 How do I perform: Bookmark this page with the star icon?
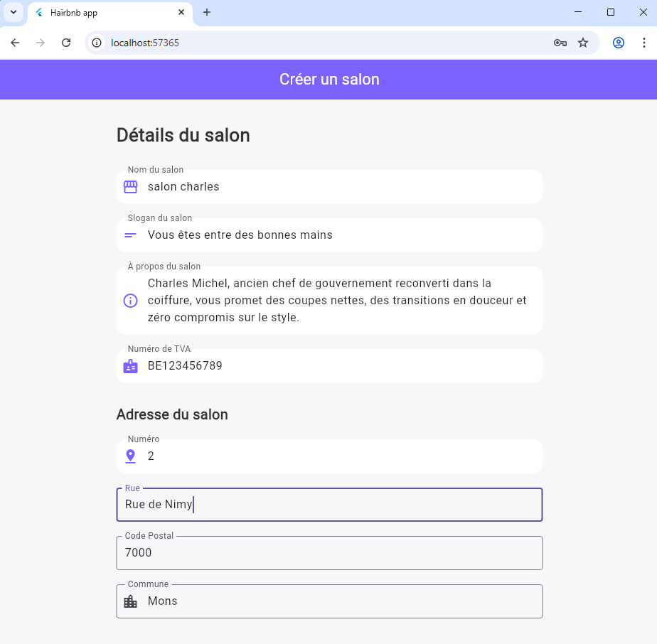point(583,43)
